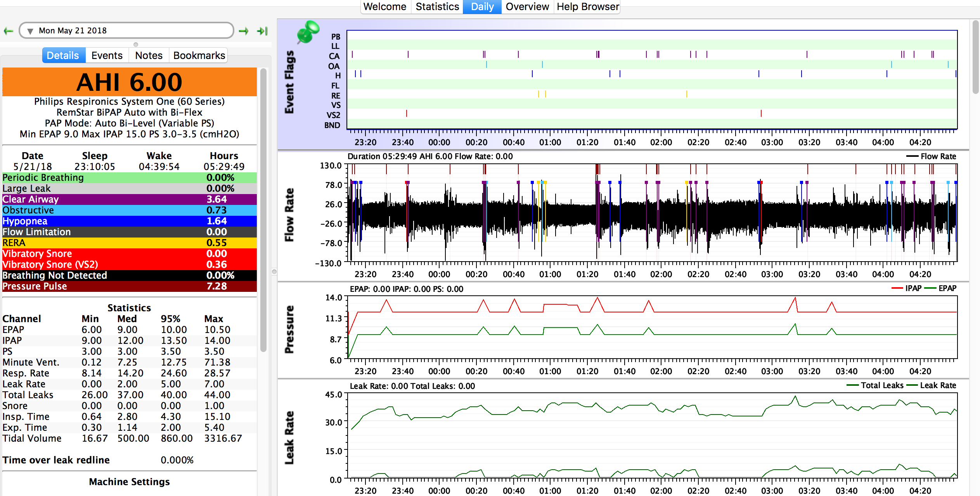The height and width of the screenshot is (496, 980).
Task: Open the Bookmarks tab
Action: pos(199,55)
